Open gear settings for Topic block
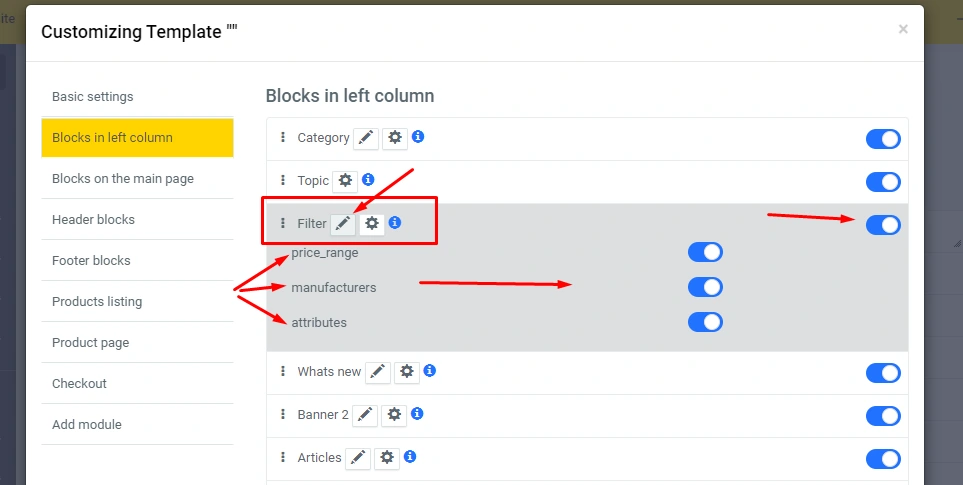Image resolution: width=963 pixels, height=485 pixels. tap(345, 181)
